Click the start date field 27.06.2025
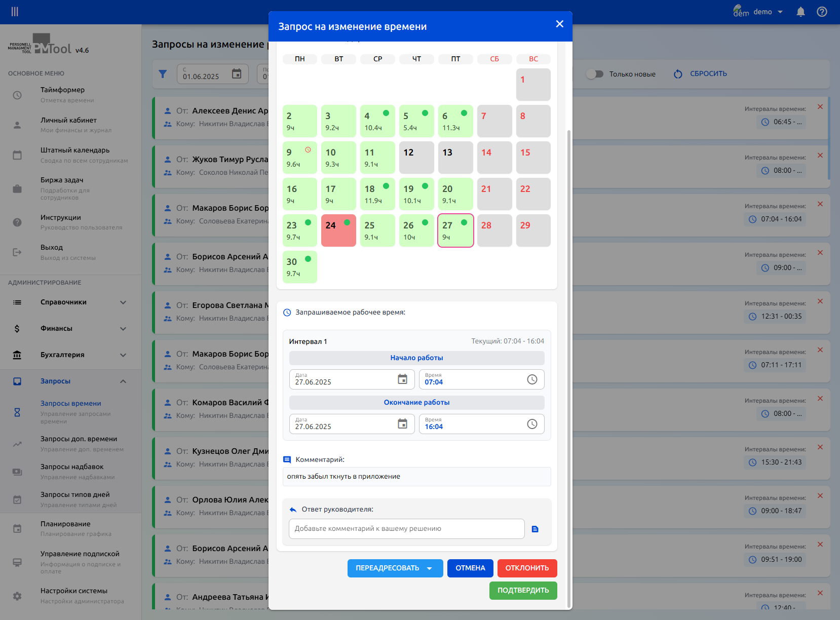The image size is (840, 620). pos(352,379)
